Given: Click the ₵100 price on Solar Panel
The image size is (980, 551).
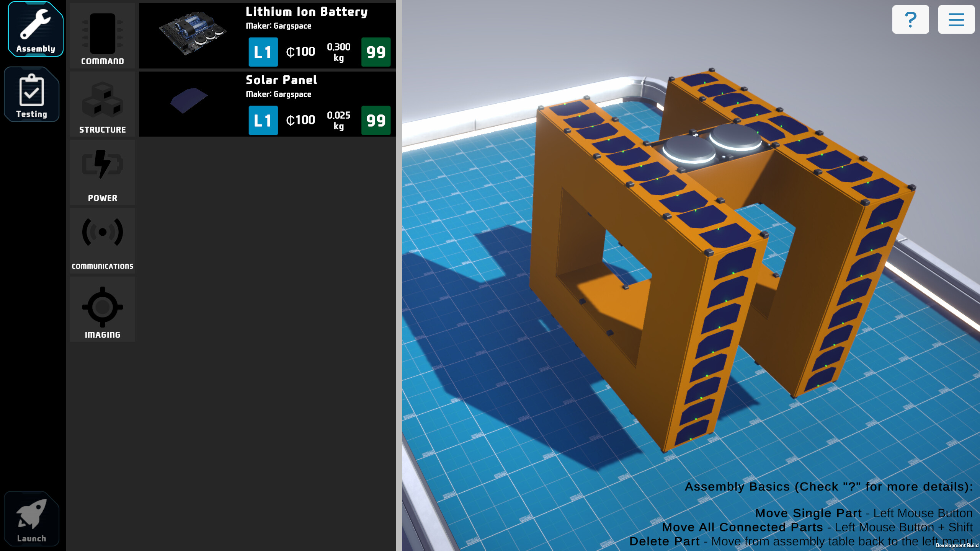Looking at the screenshot, I should (x=300, y=120).
